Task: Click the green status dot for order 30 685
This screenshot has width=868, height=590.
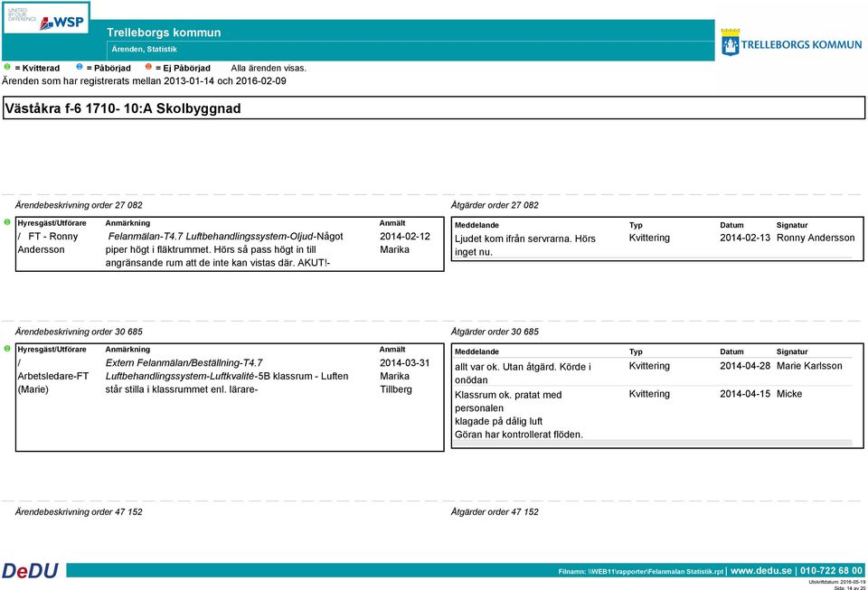Action: 7,349
